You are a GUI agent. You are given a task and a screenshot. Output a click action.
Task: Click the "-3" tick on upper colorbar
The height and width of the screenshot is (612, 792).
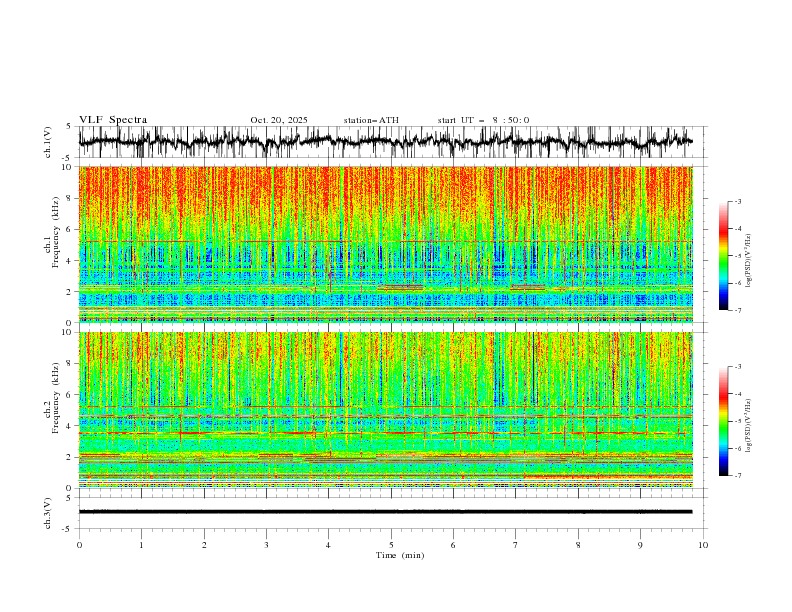738,201
